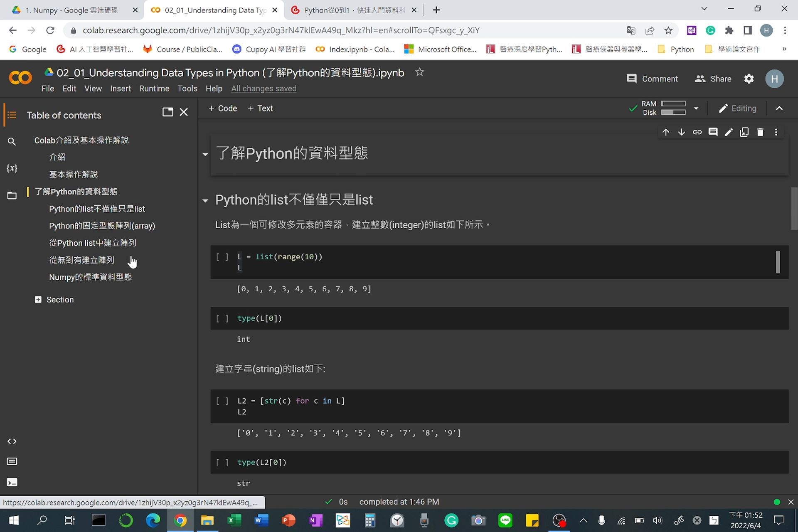
Task: Click the All changes saved link
Action: 264,89
